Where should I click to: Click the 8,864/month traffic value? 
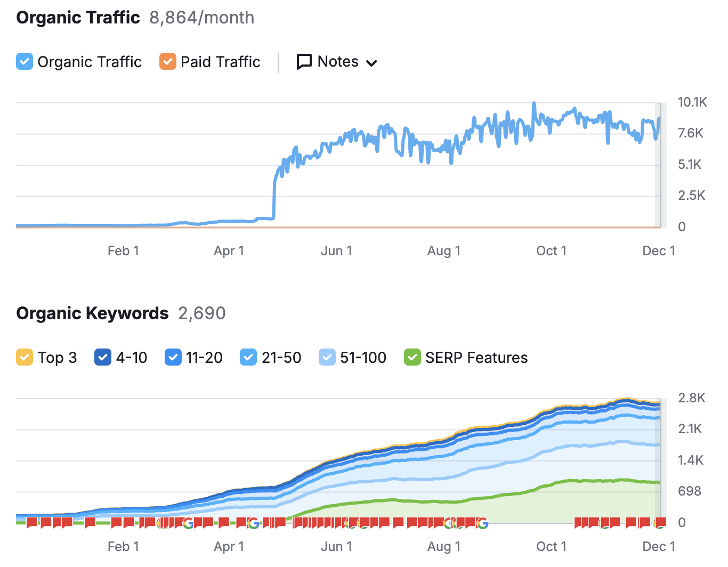(x=202, y=18)
